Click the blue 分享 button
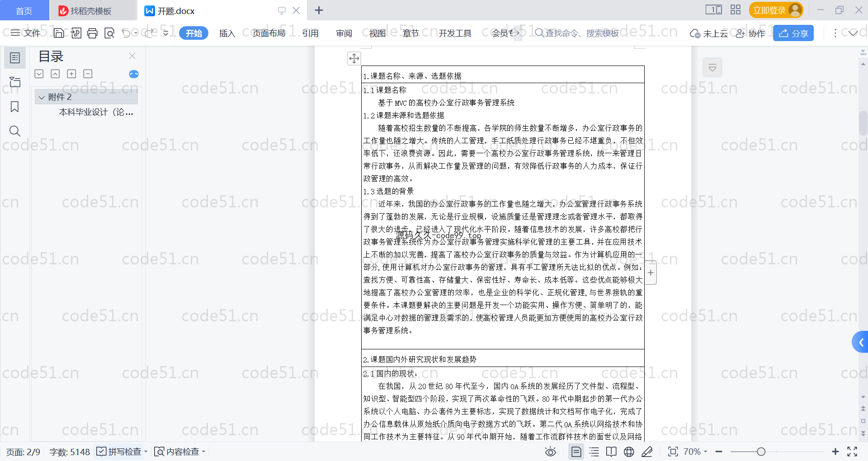 [793, 33]
